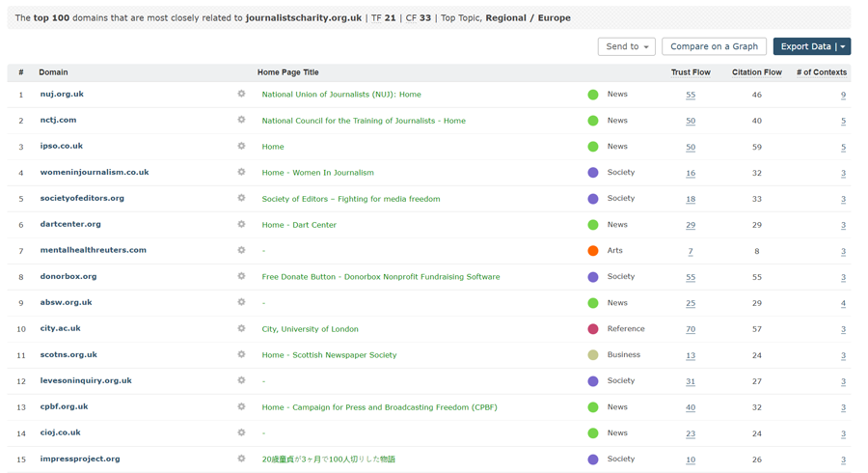Open the gear menu for donorbox.org
The height and width of the screenshot is (473, 868).
click(241, 277)
